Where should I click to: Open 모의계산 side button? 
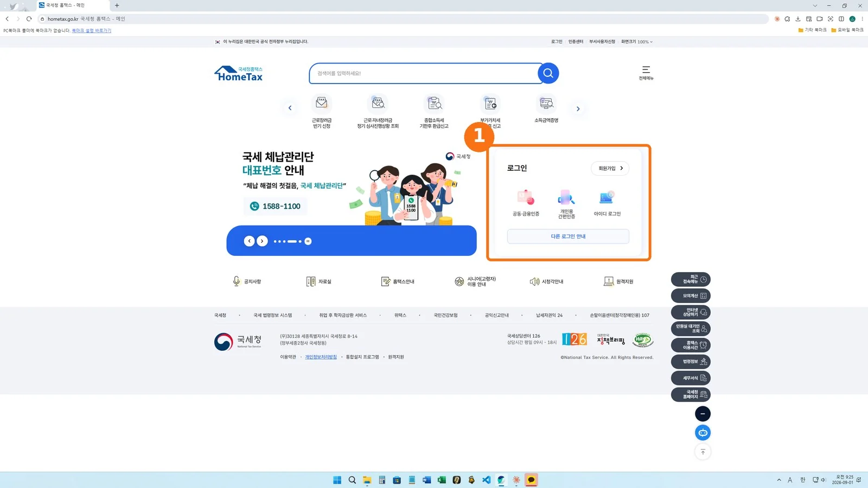691,296
